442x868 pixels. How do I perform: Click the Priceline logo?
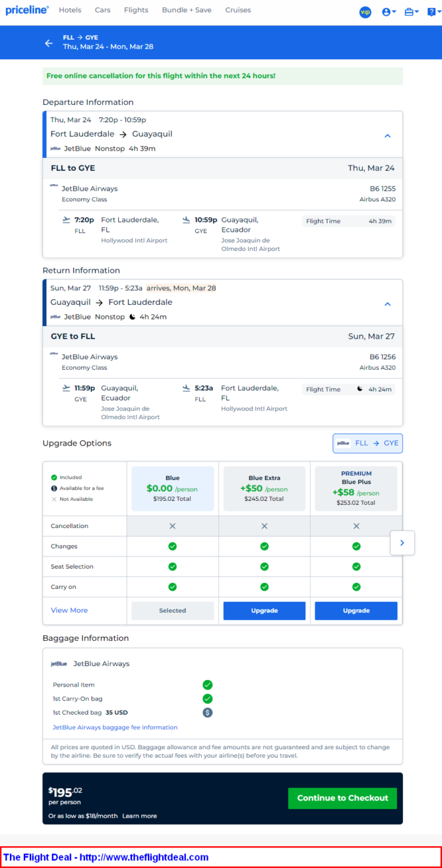27,10
